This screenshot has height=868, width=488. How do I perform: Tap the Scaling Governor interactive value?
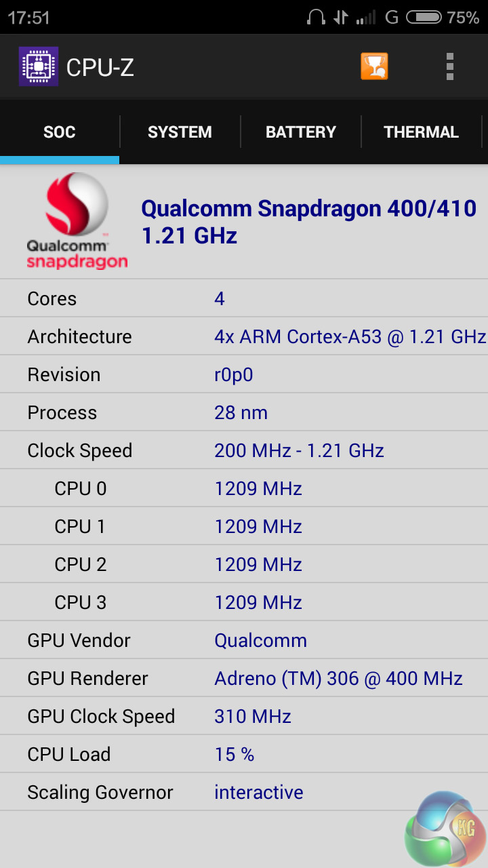[x=259, y=792]
